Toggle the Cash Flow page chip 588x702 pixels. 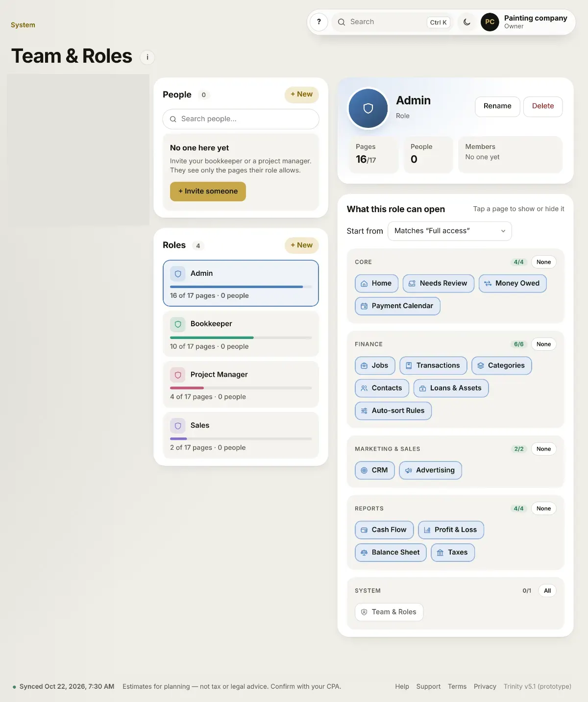(384, 530)
